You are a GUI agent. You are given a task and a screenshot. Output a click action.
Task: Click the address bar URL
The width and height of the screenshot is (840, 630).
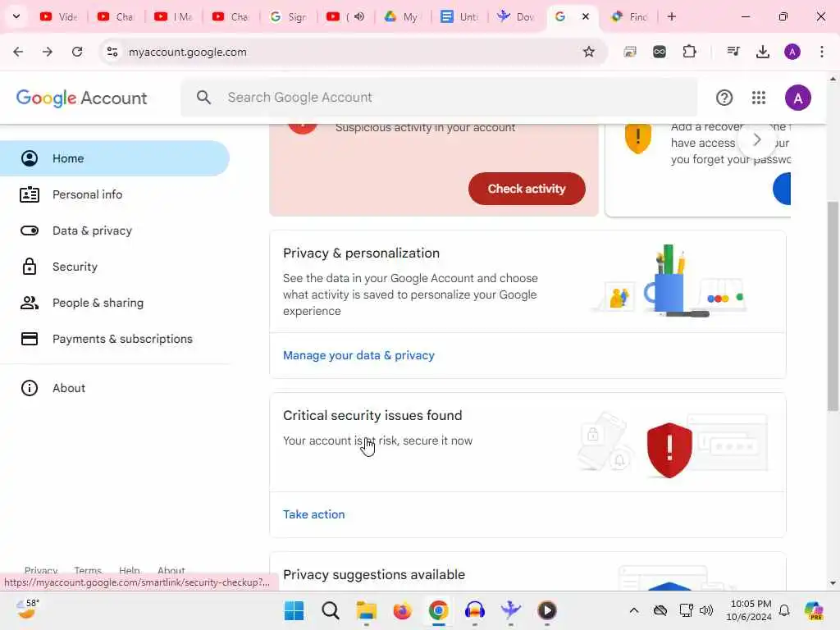click(x=188, y=52)
